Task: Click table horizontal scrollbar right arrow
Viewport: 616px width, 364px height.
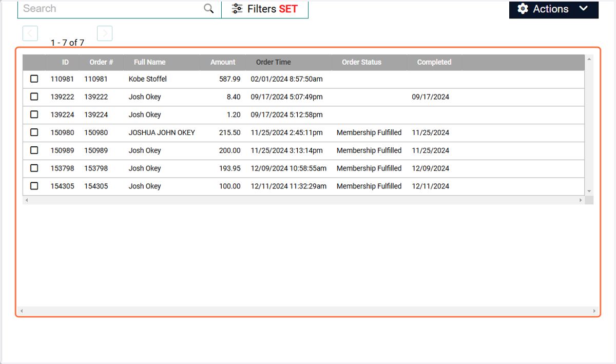Action: [x=581, y=200]
